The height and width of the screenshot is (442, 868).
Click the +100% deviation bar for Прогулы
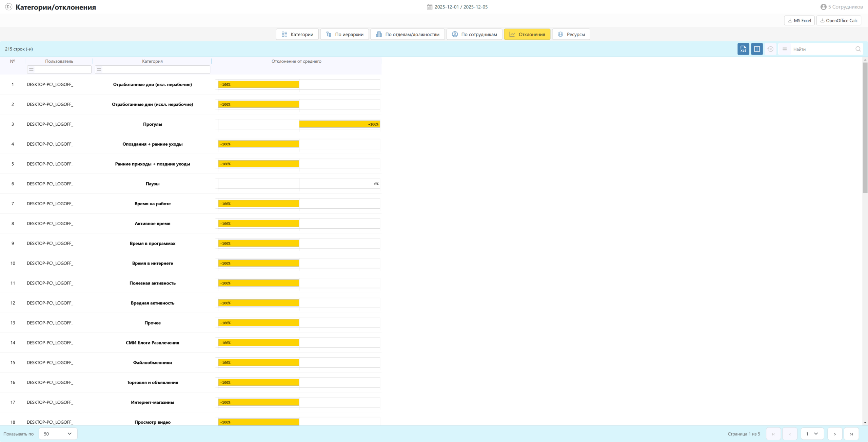pos(339,124)
